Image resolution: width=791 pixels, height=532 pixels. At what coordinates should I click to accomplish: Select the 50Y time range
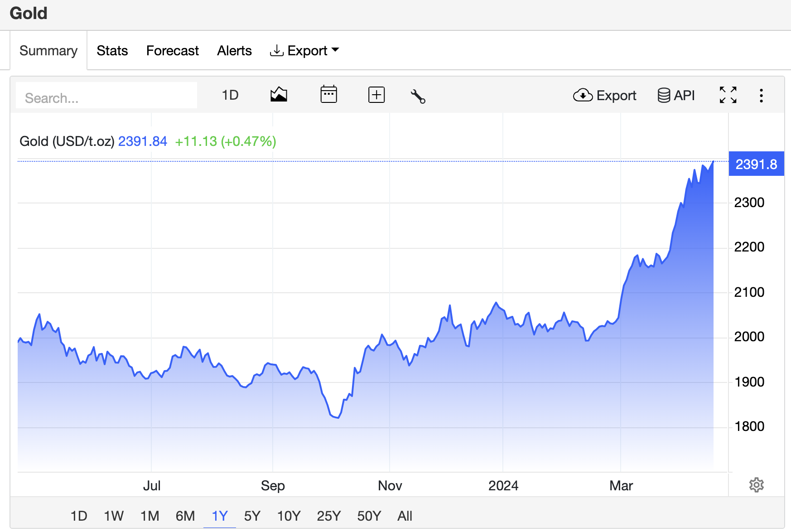pyautogui.click(x=369, y=516)
